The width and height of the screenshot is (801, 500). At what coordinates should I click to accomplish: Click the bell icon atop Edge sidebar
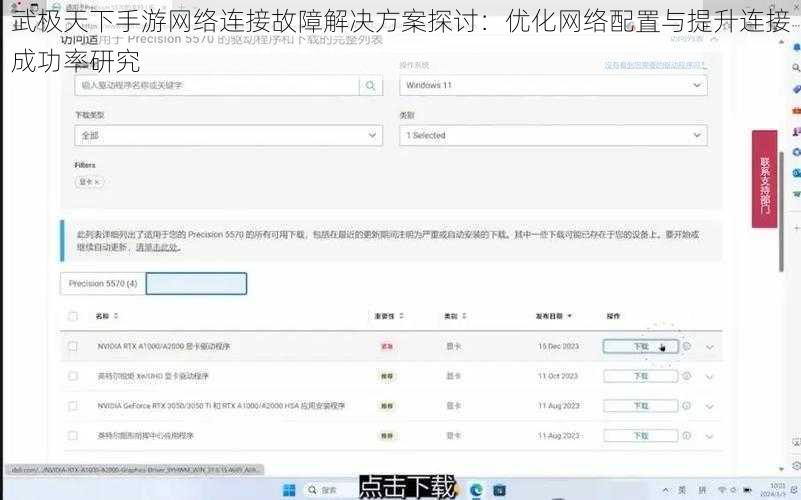[x=796, y=47]
